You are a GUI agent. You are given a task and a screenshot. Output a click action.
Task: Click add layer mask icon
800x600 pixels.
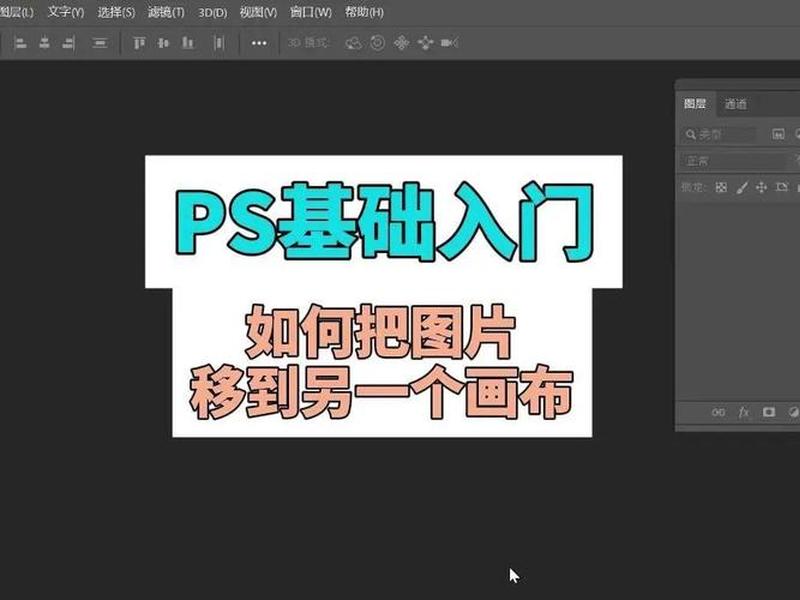(x=769, y=412)
